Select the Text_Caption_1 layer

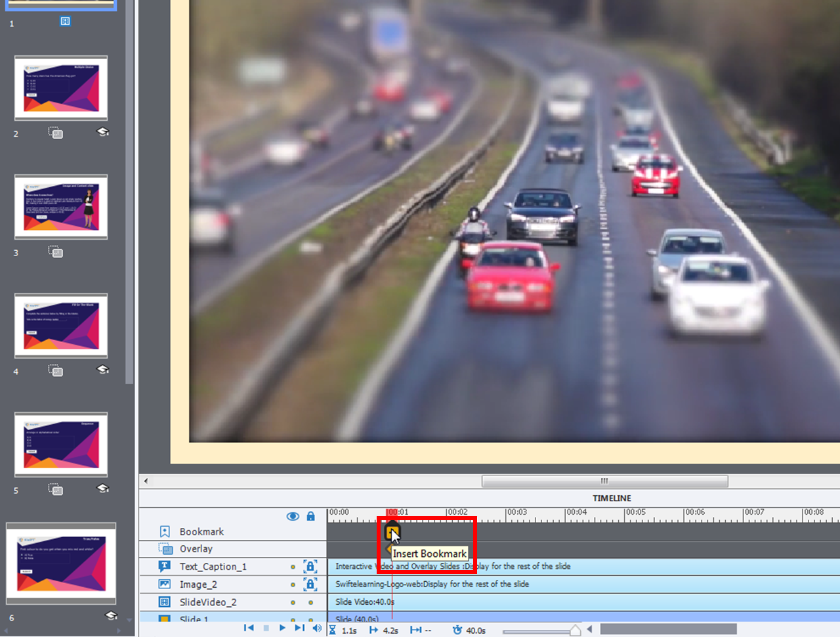(x=213, y=567)
